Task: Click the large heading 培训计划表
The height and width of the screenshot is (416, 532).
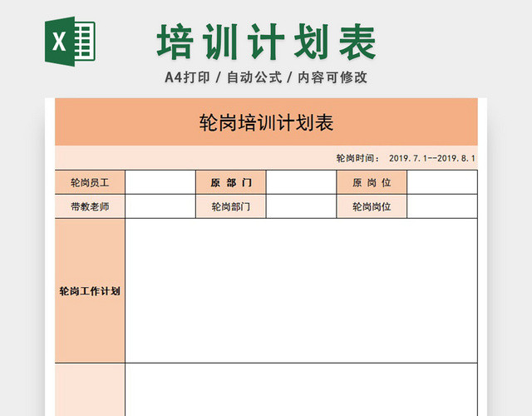Action: pyautogui.click(x=266, y=42)
